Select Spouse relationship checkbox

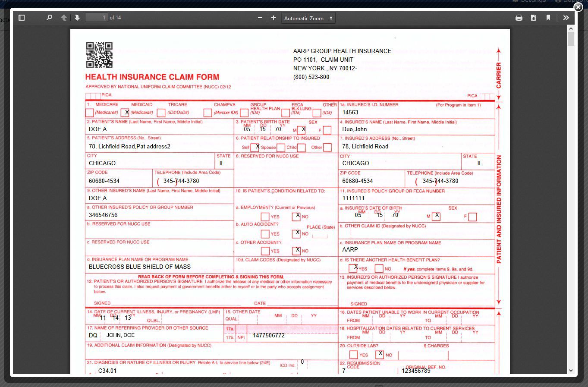click(280, 148)
